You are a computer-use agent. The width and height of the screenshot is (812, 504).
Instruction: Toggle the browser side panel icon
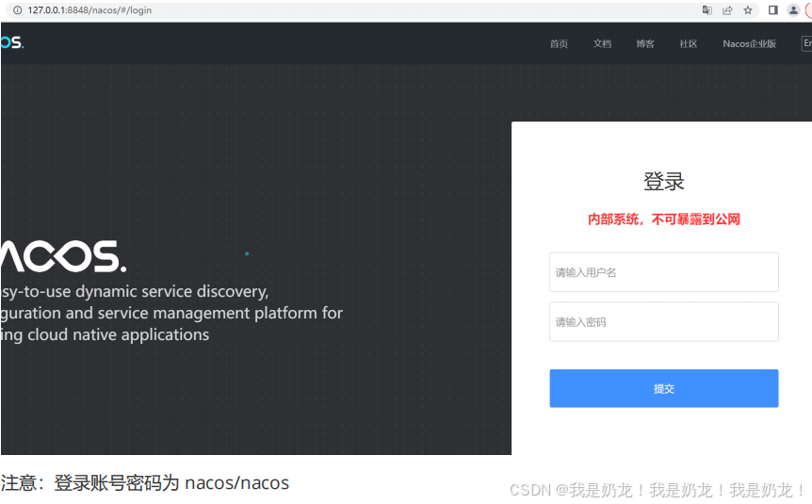(772, 10)
